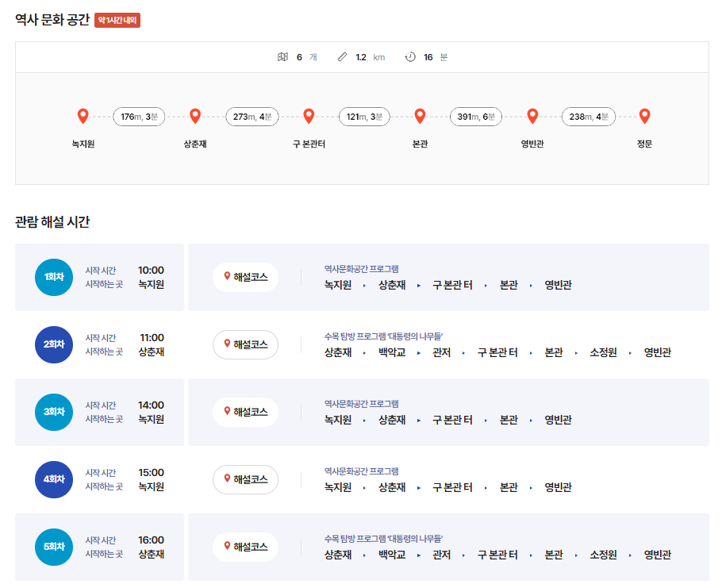The height and width of the screenshot is (588, 722).
Task: Click the ruler icon beside 1.2 km
Action: (341, 56)
